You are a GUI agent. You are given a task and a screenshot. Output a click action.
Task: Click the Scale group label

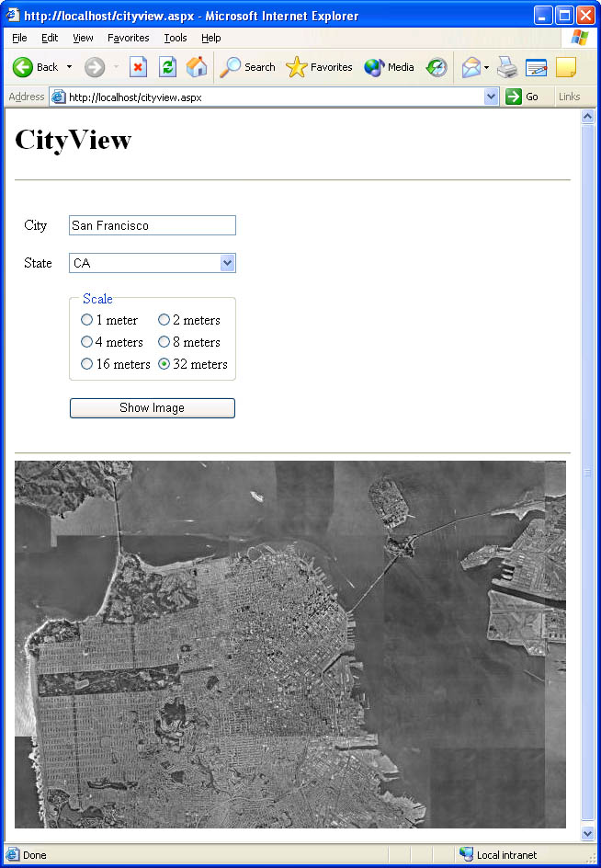(x=97, y=299)
